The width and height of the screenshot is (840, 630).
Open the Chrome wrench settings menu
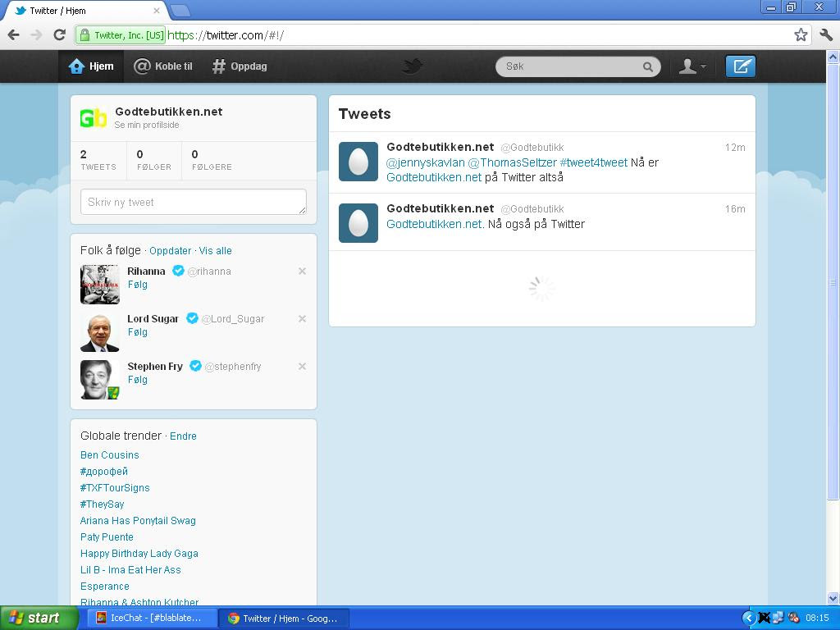[826, 35]
